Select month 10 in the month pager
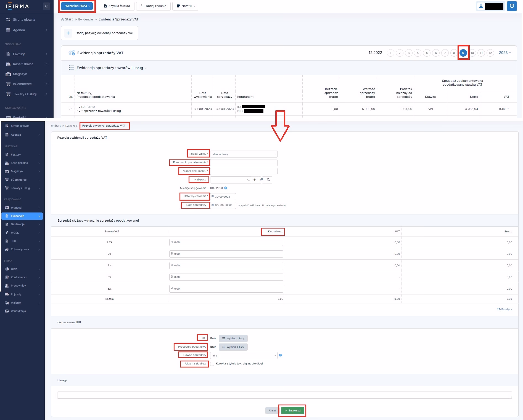 pos(472,53)
